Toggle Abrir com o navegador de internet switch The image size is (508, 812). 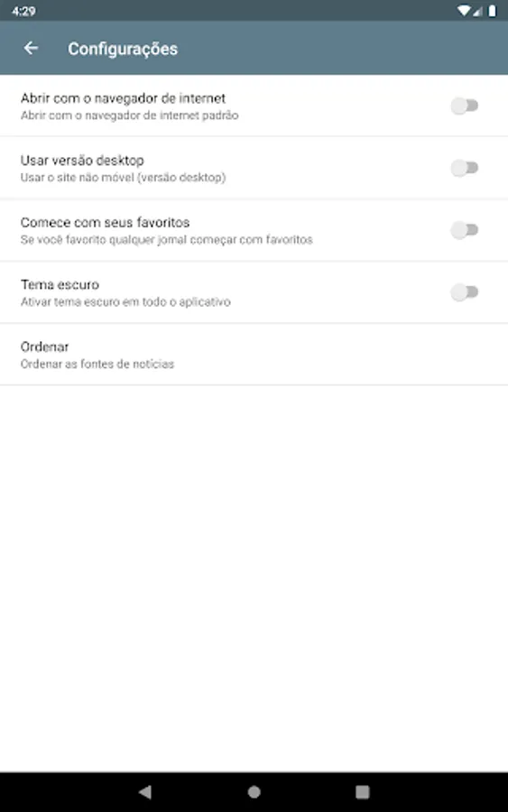click(465, 106)
